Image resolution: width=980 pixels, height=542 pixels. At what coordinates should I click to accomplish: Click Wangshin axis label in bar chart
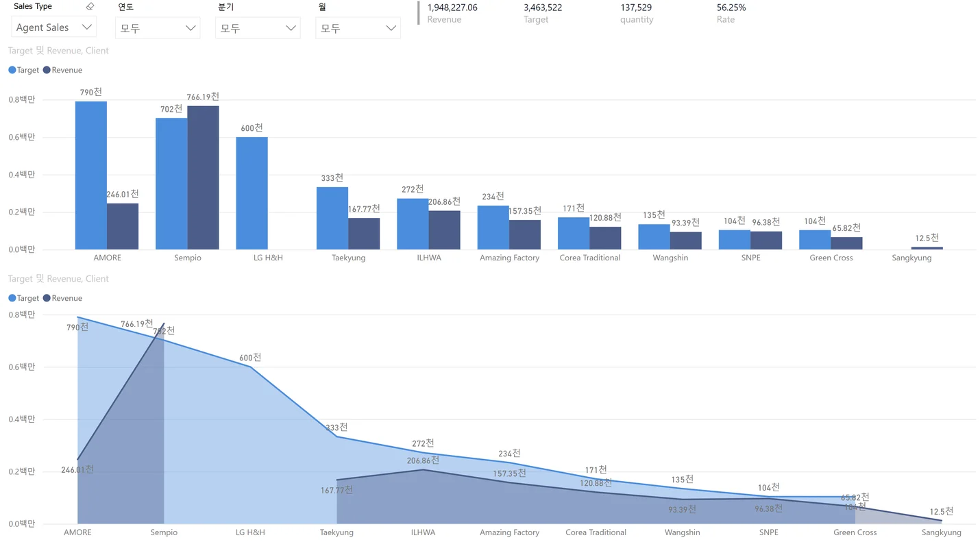click(x=670, y=258)
